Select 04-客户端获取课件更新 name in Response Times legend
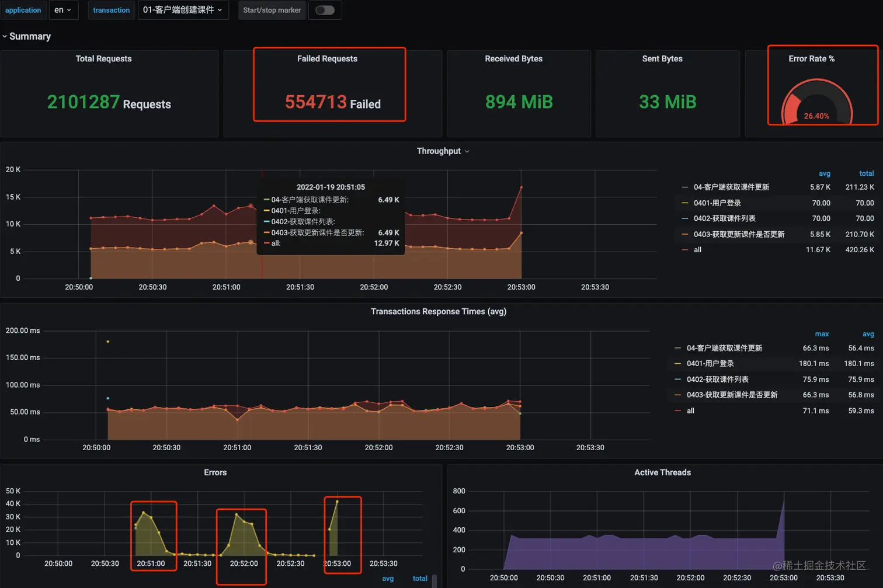Image resolution: width=883 pixels, height=588 pixels. pyautogui.click(x=724, y=348)
